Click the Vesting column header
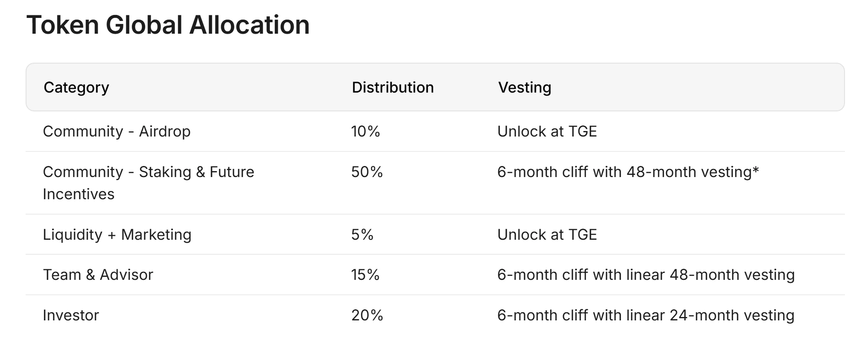This screenshot has height=343, width=868. click(524, 87)
